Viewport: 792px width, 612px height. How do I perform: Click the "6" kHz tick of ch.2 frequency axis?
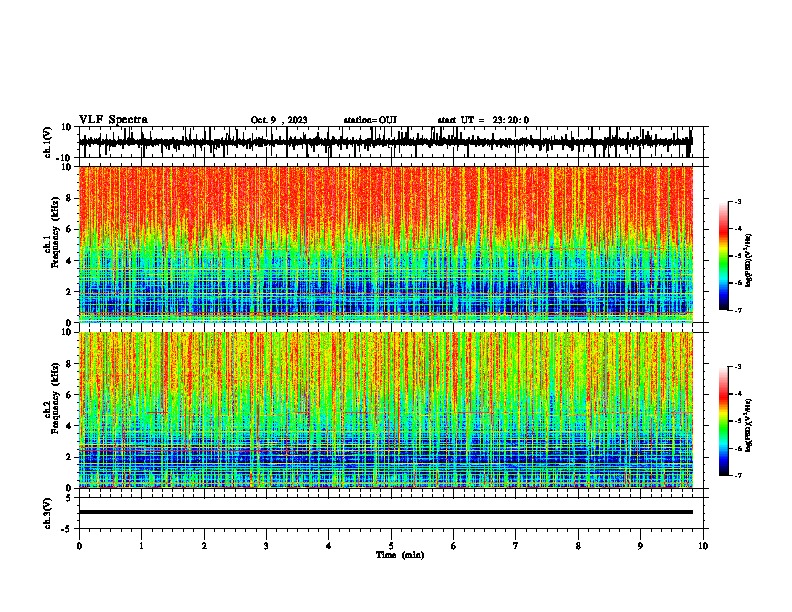(69, 394)
